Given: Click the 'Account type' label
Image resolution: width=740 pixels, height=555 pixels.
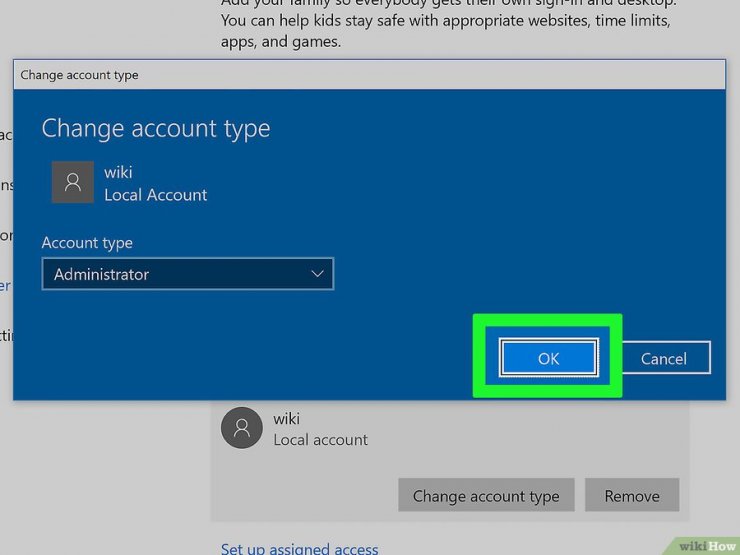Looking at the screenshot, I should click(x=87, y=243).
